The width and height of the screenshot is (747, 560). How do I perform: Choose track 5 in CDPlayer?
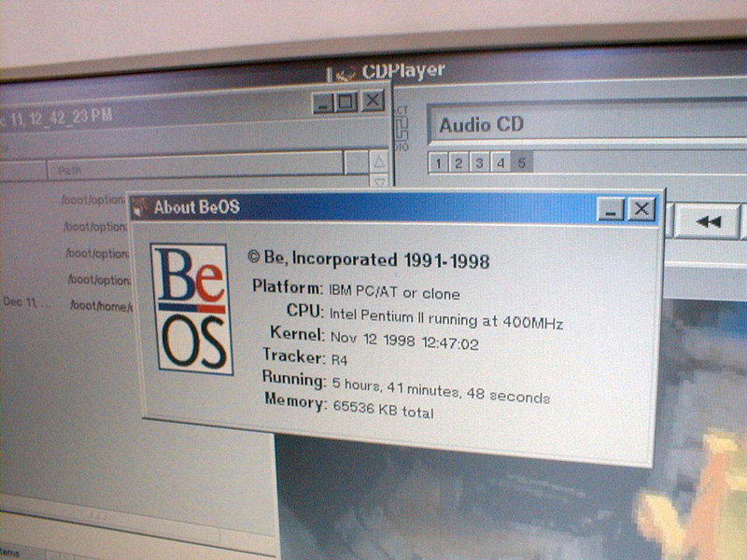pos(522,163)
